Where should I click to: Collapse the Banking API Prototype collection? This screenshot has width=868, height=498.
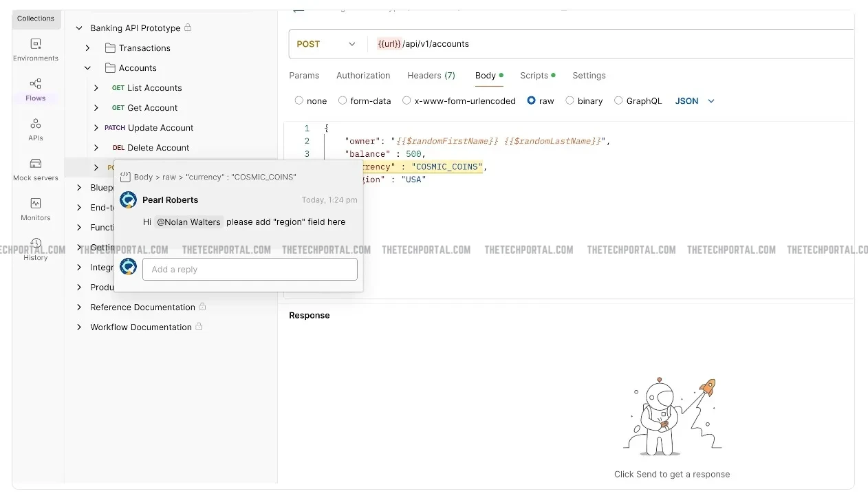tap(79, 28)
